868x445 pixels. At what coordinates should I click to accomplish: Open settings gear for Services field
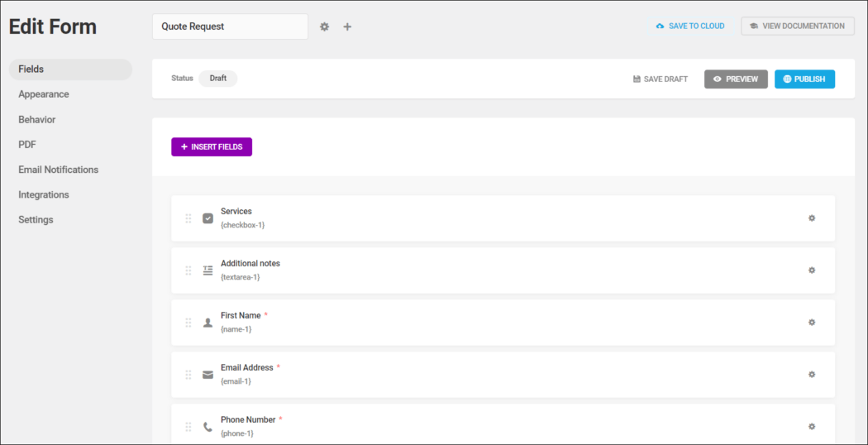click(812, 218)
